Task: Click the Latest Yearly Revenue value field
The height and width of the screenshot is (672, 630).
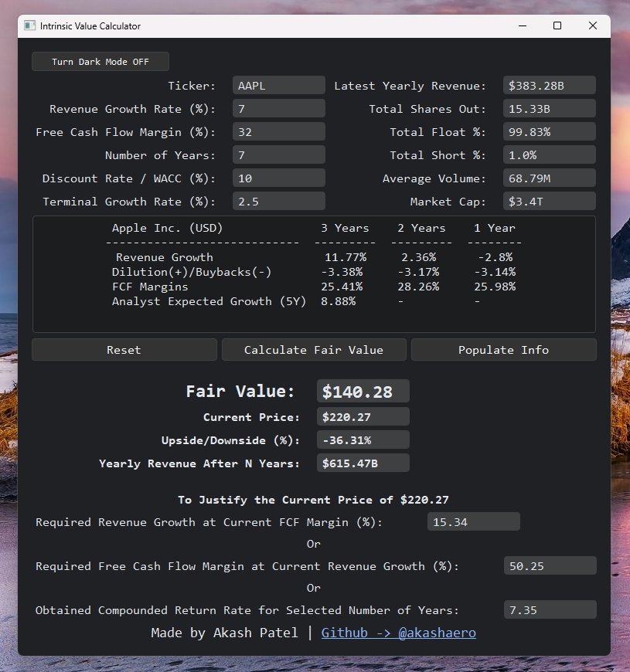Action: (550, 85)
